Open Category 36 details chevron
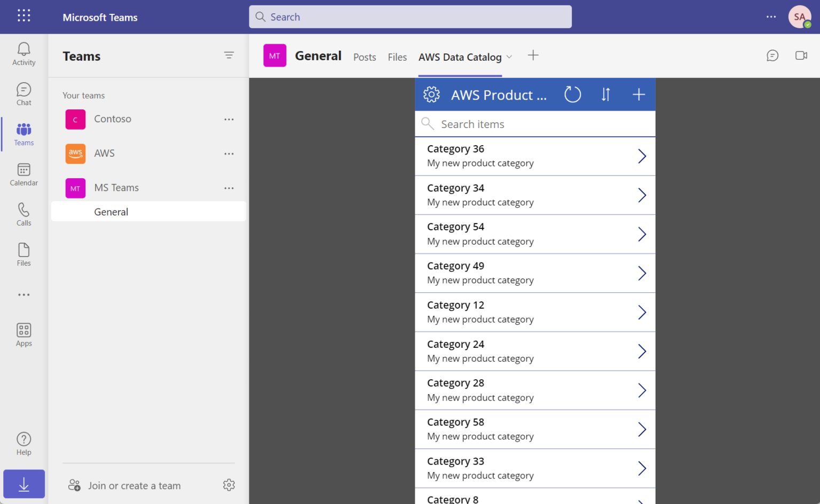Screen dimensions: 820x504 pos(642,156)
